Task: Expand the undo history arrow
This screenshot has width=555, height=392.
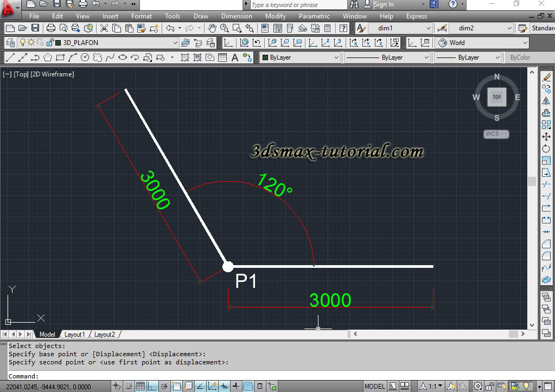Action: [180, 28]
